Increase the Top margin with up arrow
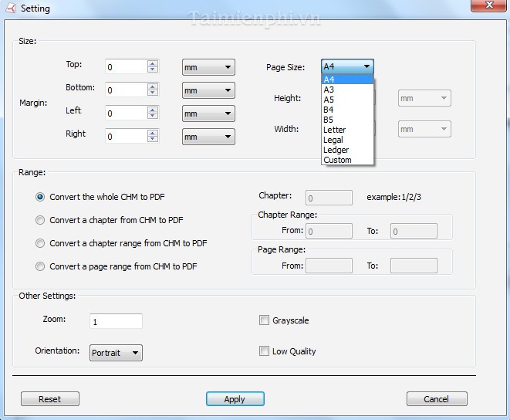 pyautogui.click(x=153, y=64)
